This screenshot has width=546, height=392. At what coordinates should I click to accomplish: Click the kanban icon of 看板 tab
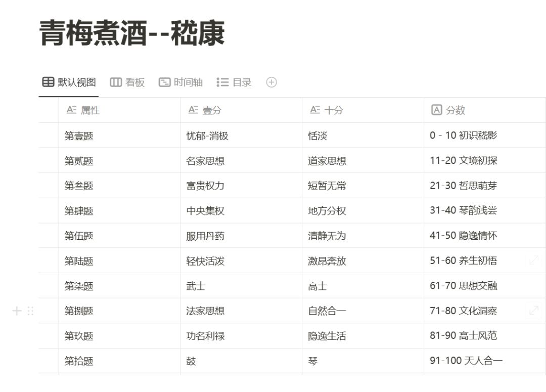pos(116,82)
